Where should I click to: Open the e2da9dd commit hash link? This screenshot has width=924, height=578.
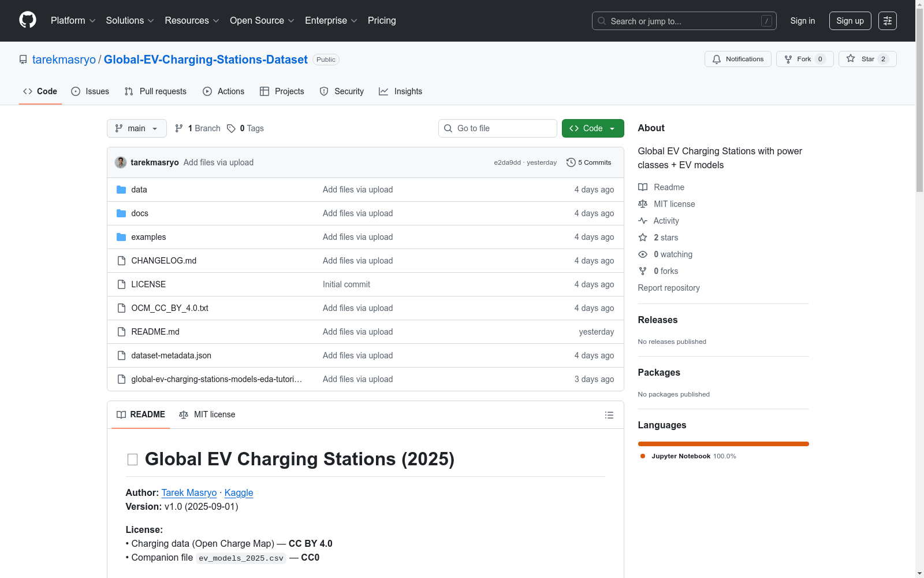(x=507, y=162)
